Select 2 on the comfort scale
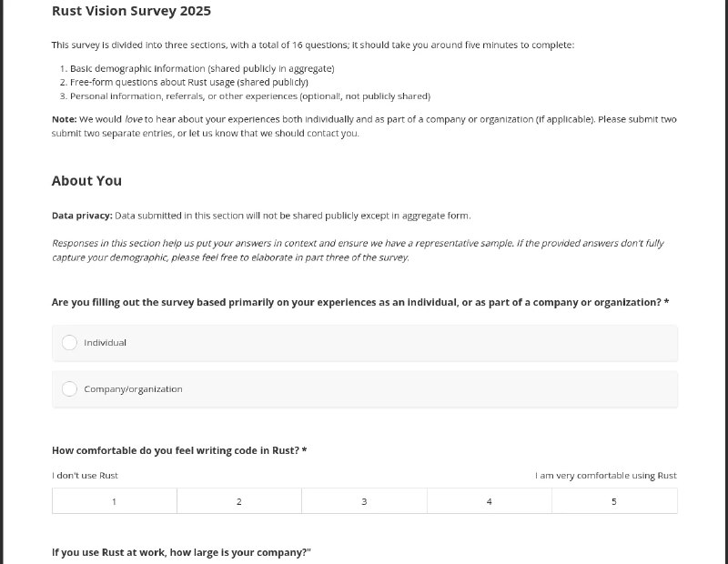The height and width of the screenshot is (564, 728). [238, 500]
